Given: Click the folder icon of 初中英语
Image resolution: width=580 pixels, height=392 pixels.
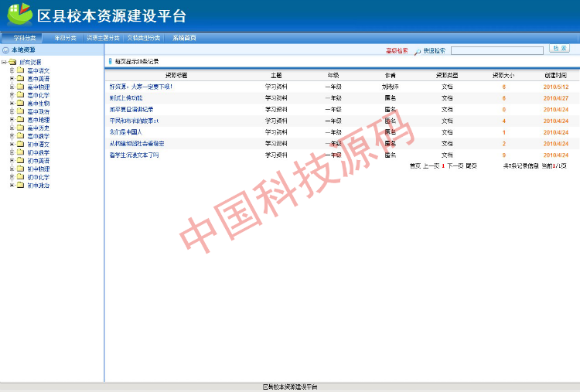Looking at the screenshot, I should pyautogui.click(x=21, y=161).
